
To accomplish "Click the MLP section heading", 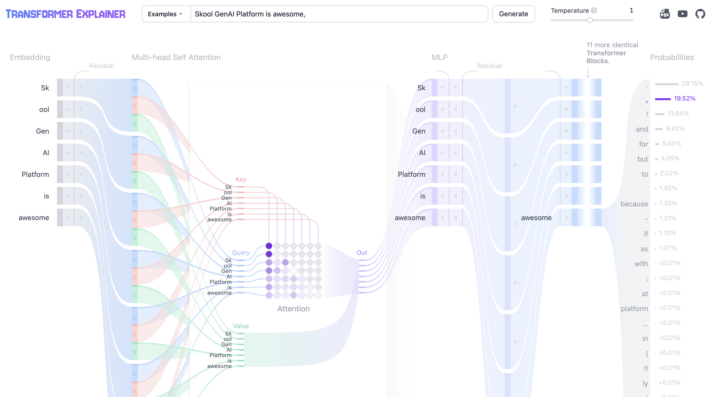I will coord(439,57).
